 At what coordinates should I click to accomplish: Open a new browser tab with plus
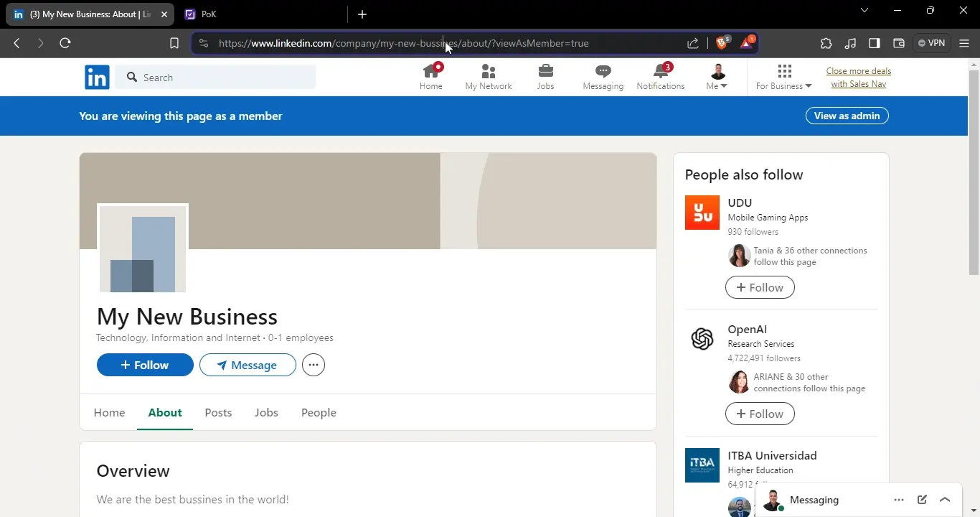click(x=362, y=14)
